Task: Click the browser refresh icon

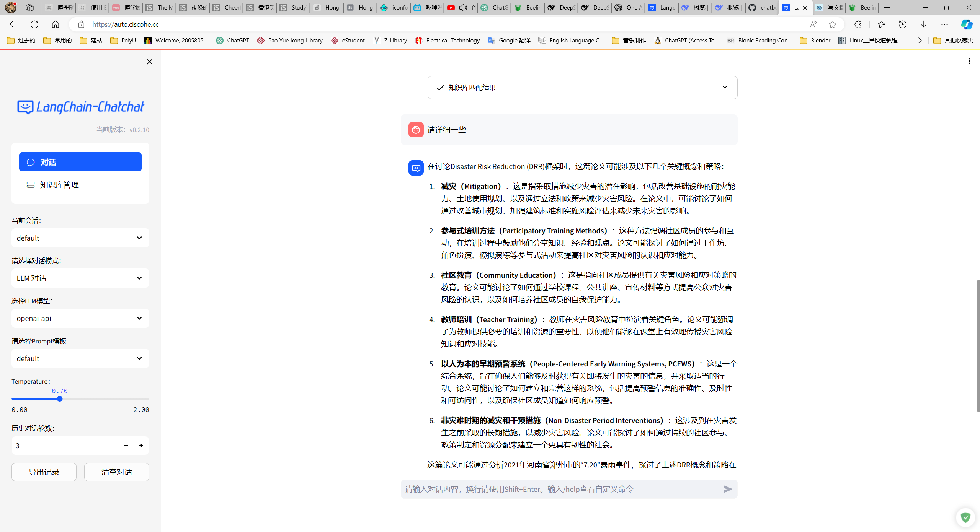Action: point(34,24)
